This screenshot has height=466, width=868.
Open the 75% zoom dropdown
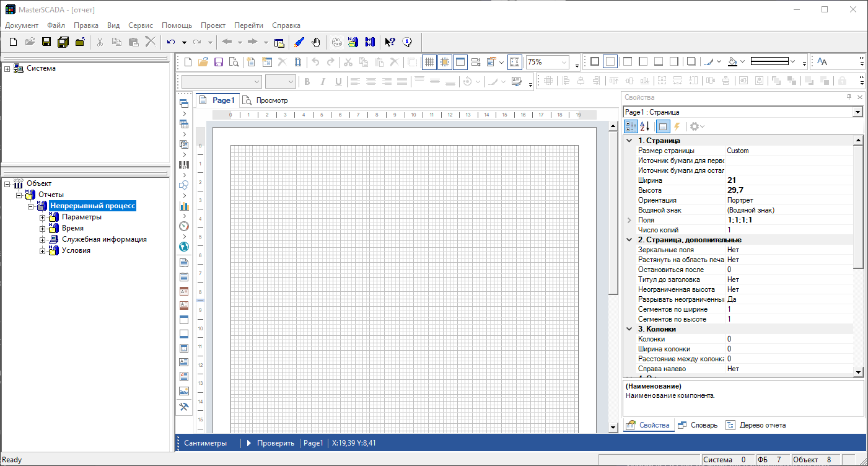(x=564, y=62)
